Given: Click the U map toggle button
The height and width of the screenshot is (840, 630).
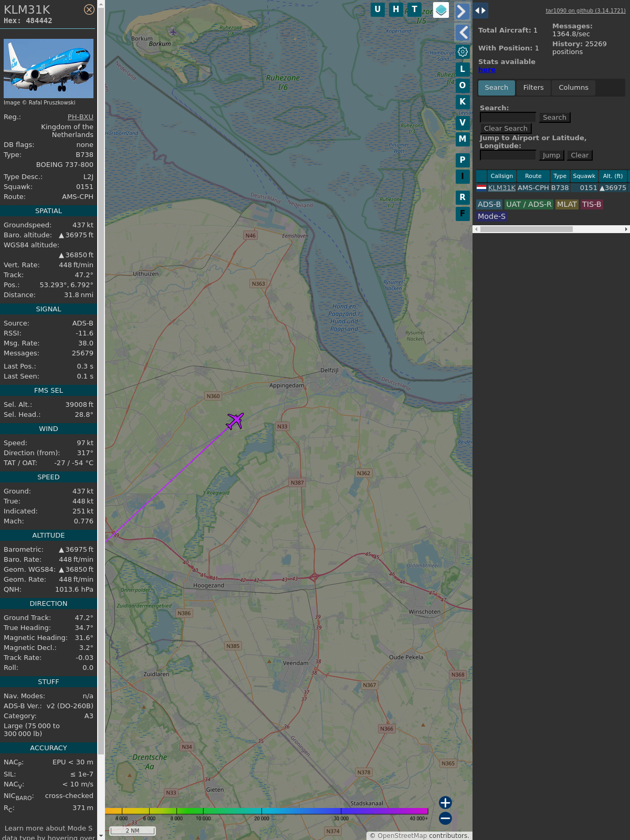Looking at the screenshot, I should click(x=377, y=9).
